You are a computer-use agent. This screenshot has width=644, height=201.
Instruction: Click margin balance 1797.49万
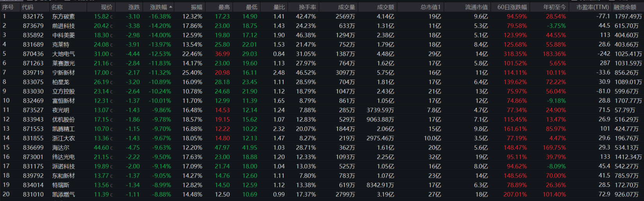(x=628, y=16)
